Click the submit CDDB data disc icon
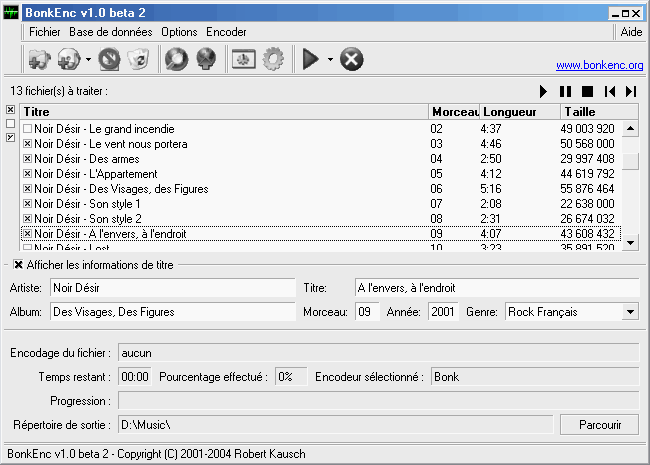650x465 pixels. (x=206, y=59)
